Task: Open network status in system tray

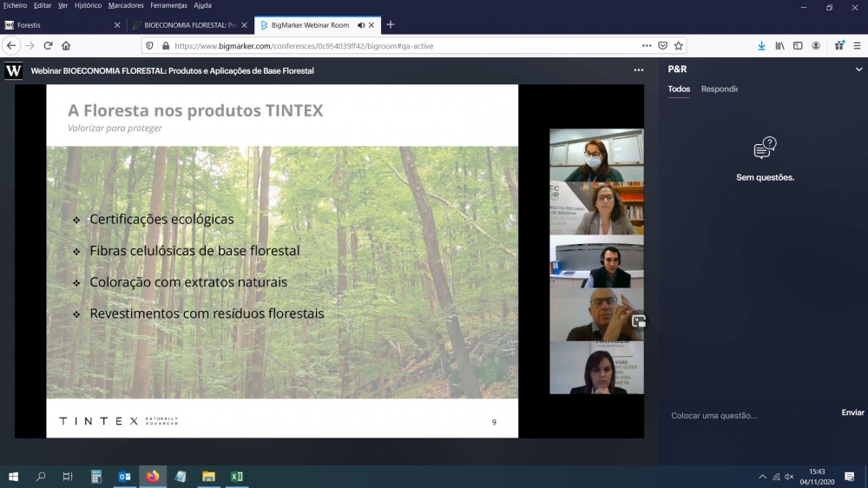Action: pyautogui.click(x=776, y=477)
